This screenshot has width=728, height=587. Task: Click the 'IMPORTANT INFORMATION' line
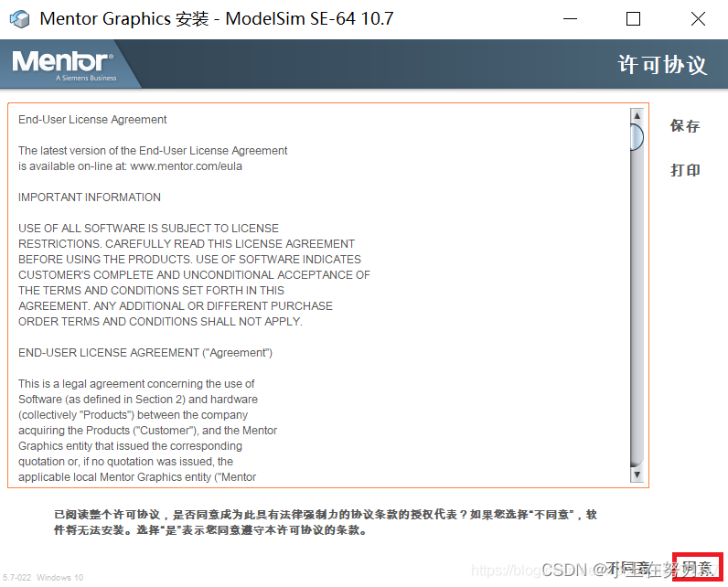coord(90,197)
